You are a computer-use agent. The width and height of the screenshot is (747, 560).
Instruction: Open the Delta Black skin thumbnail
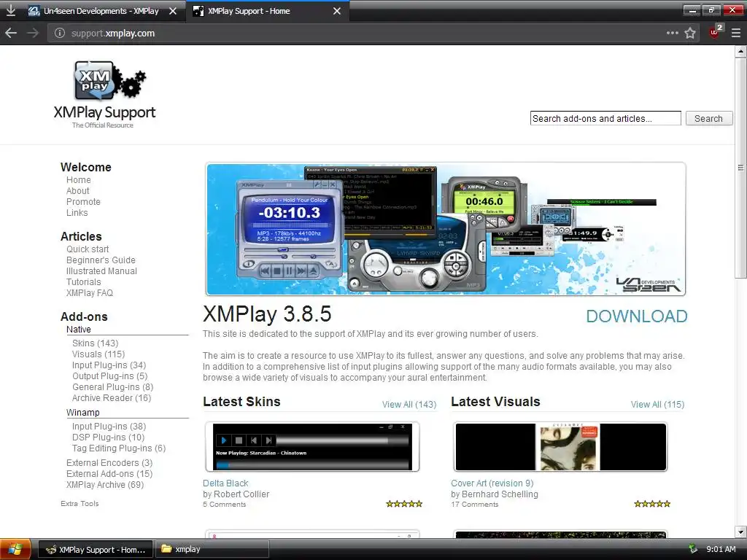pyautogui.click(x=312, y=447)
